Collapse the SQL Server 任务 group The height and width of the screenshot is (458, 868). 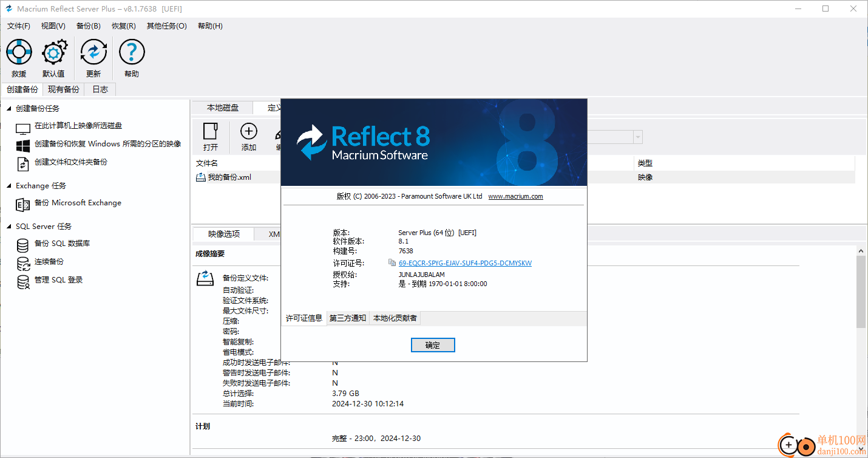(9, 226)
